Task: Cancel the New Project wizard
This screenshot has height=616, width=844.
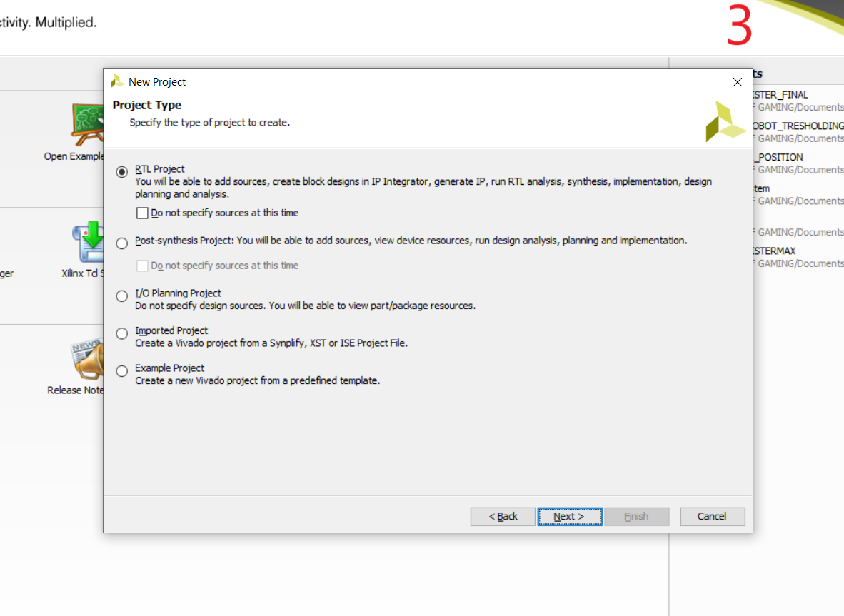Action: (712, 516)
